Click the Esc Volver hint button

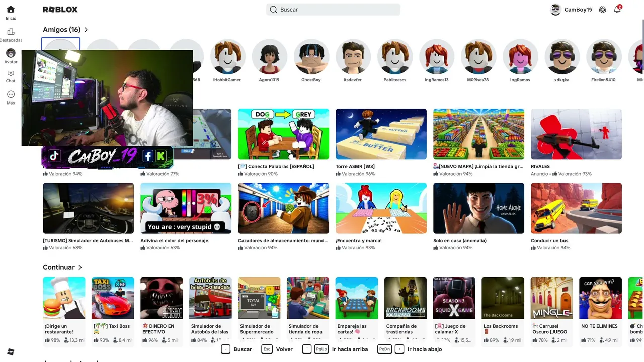(277, 349)
